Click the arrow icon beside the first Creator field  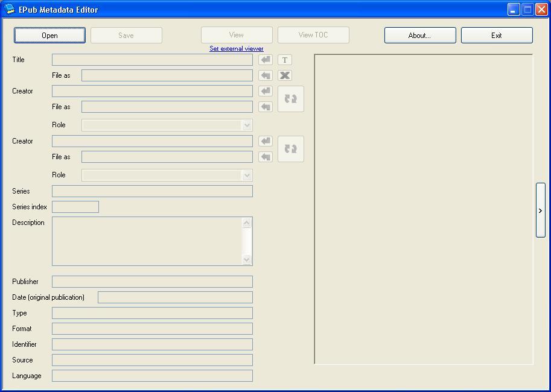click(x=264, y=90)
